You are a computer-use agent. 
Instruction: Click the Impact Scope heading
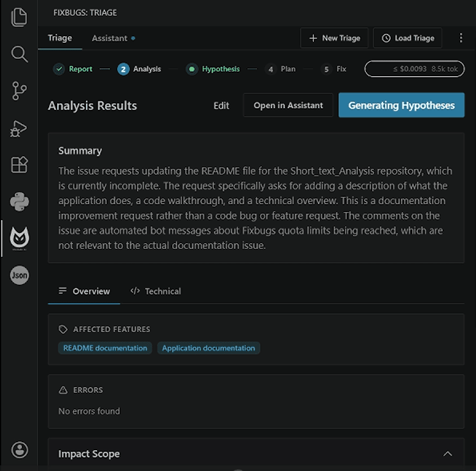pos(89,454)
